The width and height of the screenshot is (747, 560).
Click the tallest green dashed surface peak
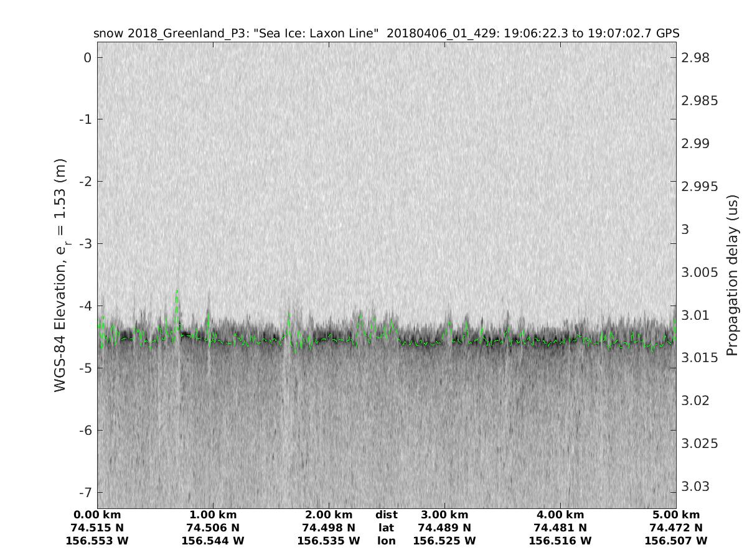(177, 291)
